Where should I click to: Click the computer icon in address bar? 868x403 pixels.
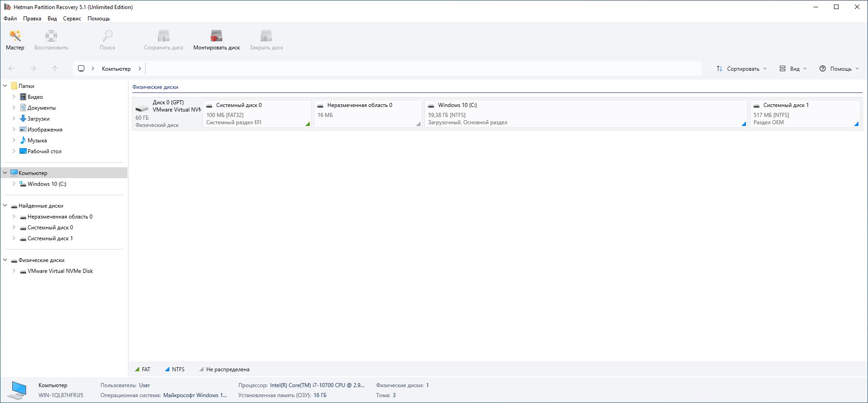point(81,68)
